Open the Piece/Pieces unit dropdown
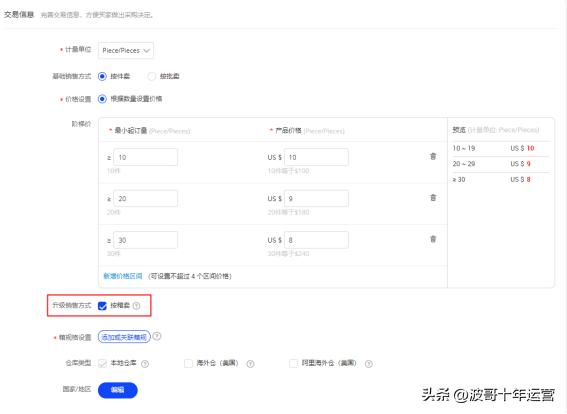 pyautogui.click(x=125, y=51)
